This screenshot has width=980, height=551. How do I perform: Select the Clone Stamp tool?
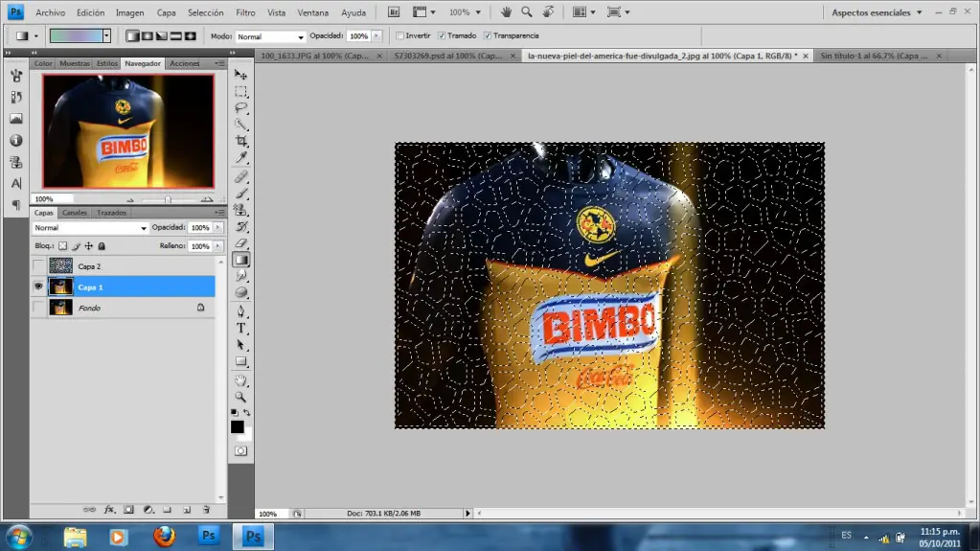coord(240,210)
